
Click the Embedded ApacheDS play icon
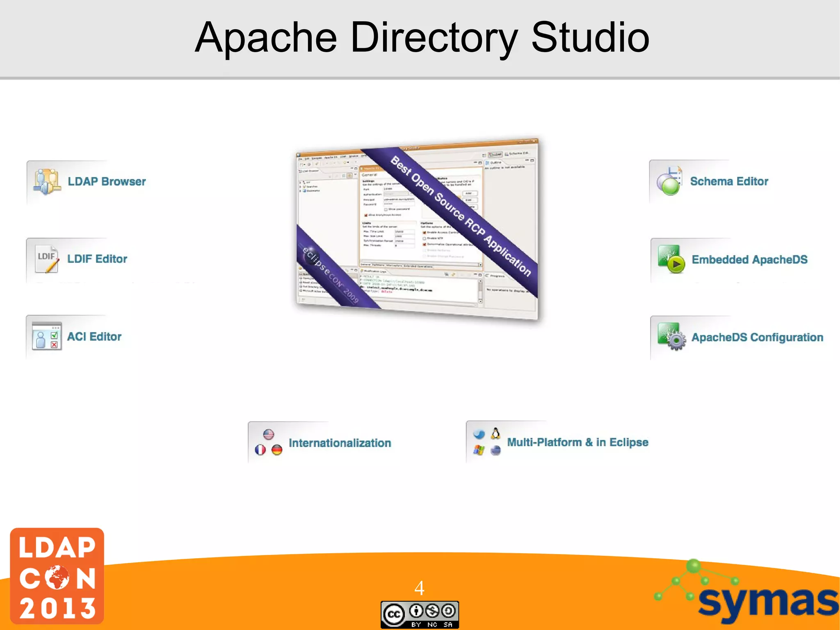tap(671, 259)
